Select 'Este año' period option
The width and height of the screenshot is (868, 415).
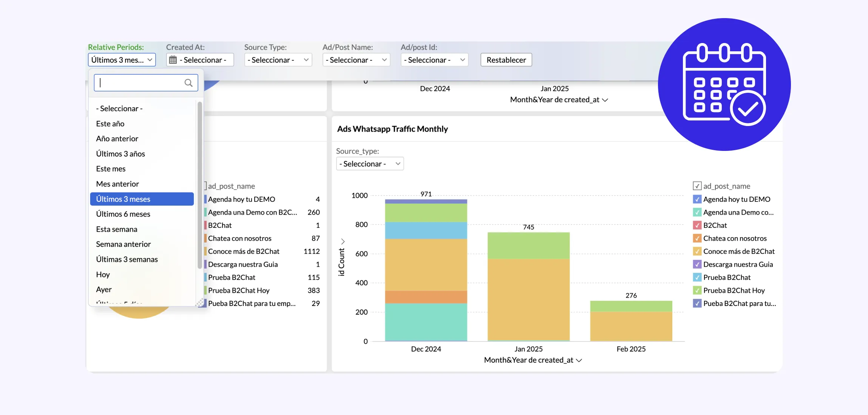click(x=142, y=124)
